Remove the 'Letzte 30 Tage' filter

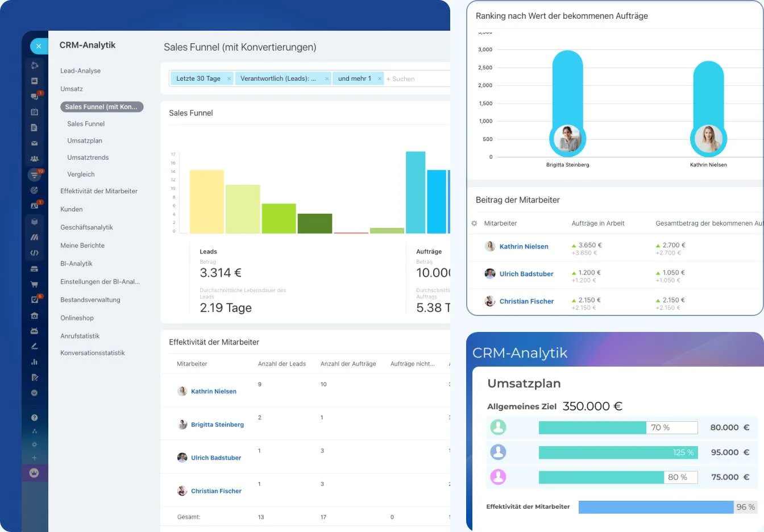point(229,79)
